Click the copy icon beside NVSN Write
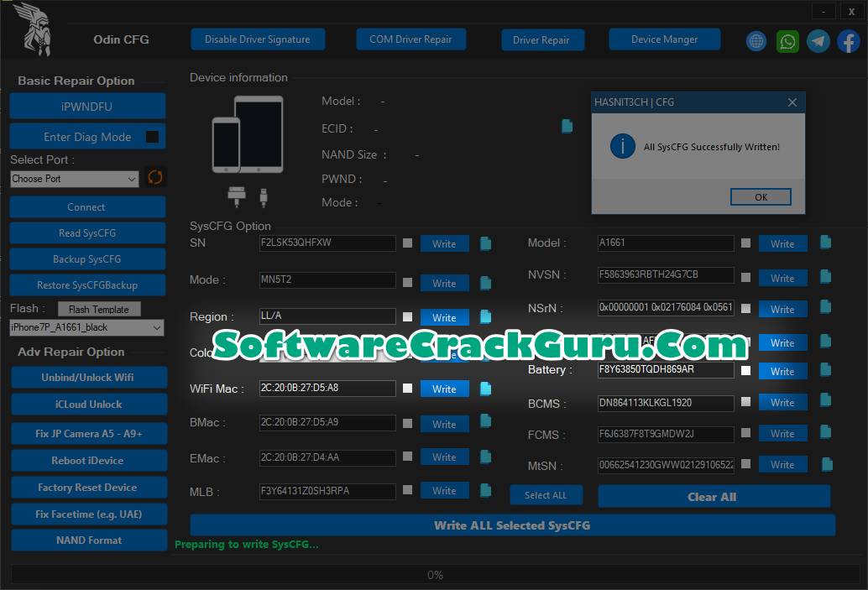 click(x=825, y=276)
